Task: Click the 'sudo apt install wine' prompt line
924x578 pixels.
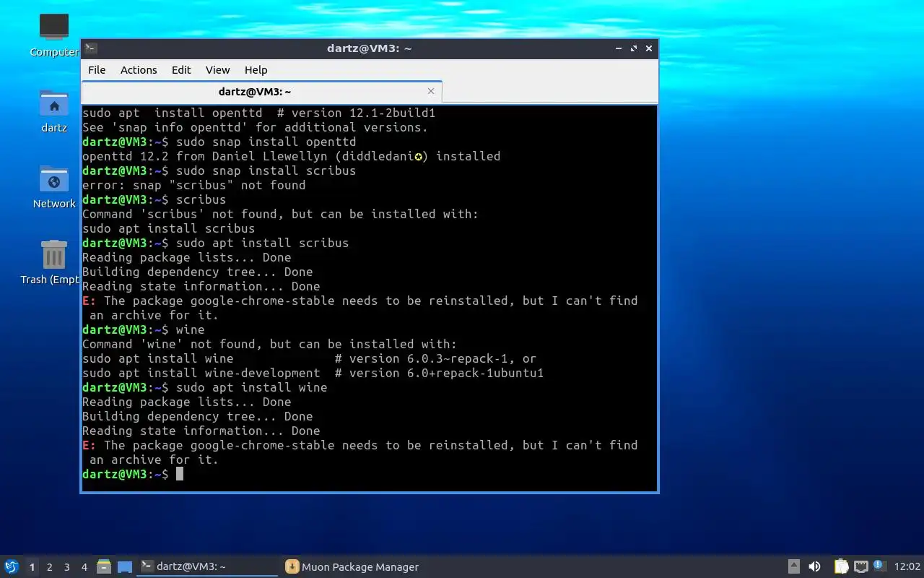Action: coord(205,387)
